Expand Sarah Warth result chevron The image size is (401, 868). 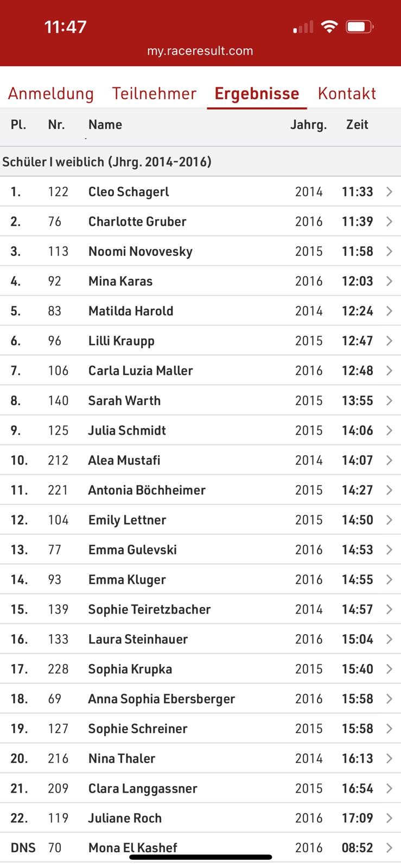[389, 400]
